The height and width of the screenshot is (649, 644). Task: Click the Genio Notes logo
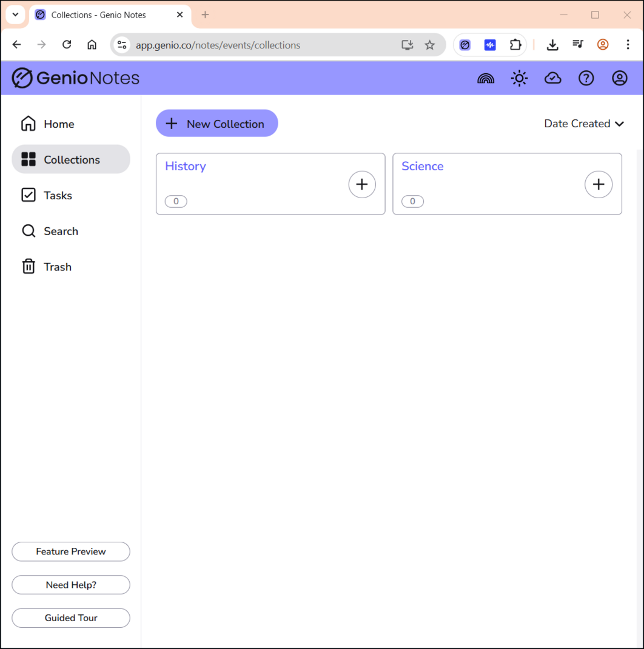click(x=76, y=78)
